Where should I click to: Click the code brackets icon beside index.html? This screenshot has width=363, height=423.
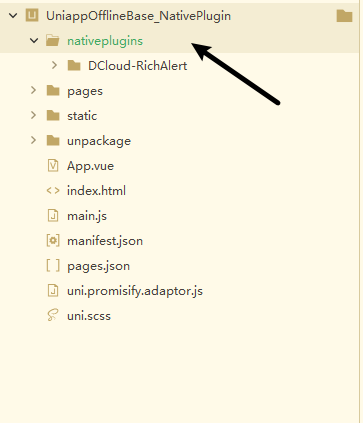click(x=53, y=191)
